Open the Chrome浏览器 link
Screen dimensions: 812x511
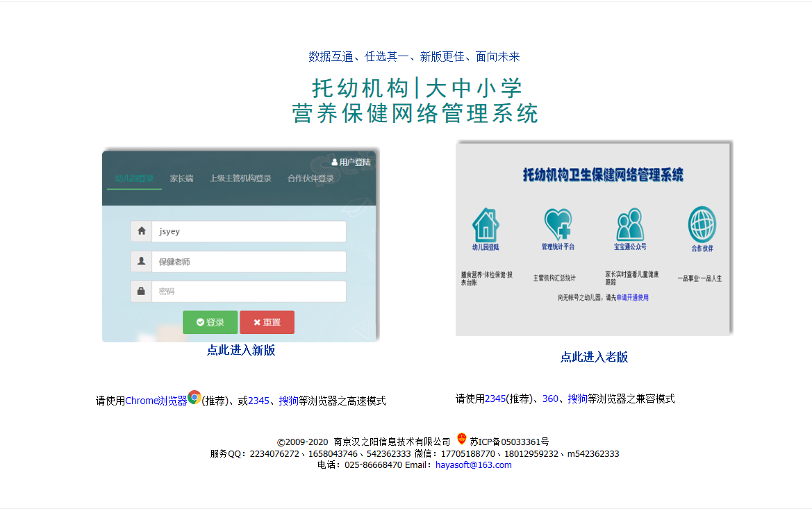pos(156,401)
